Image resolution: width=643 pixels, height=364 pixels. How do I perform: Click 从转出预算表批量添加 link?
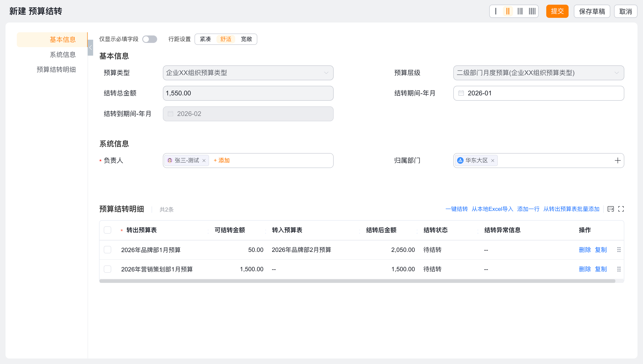pyautogui.click(x=571, y=209)
